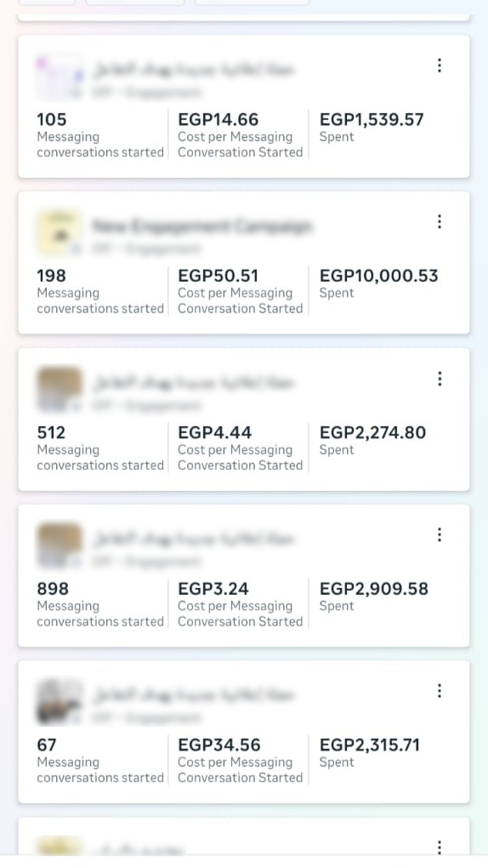This screenshot has height=868, width=488.
Task: Select the 512 messaging conversations started metric
Action: click(x=100, y=448)
